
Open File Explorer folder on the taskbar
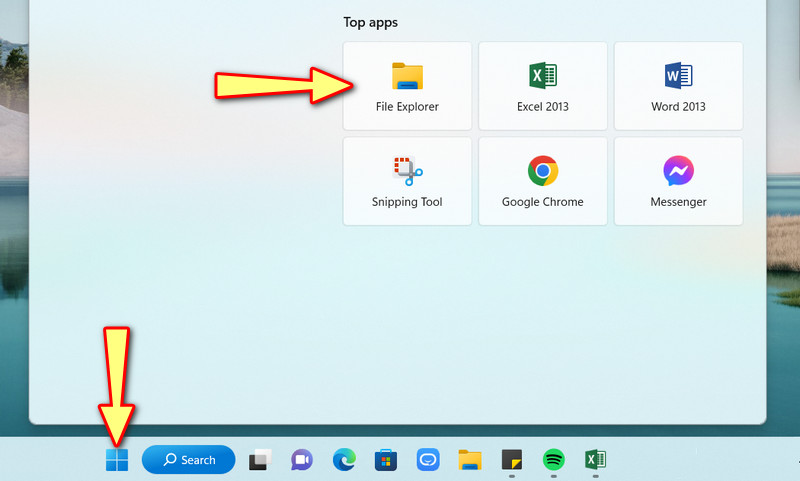(470, 460)
